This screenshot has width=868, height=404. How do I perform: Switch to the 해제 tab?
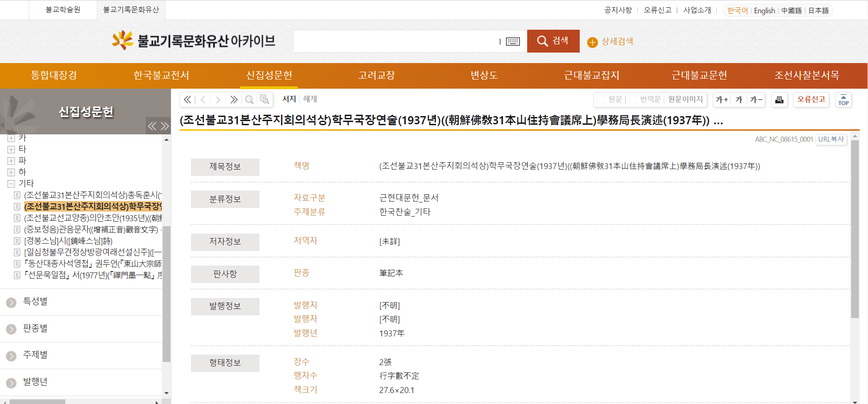310,99
